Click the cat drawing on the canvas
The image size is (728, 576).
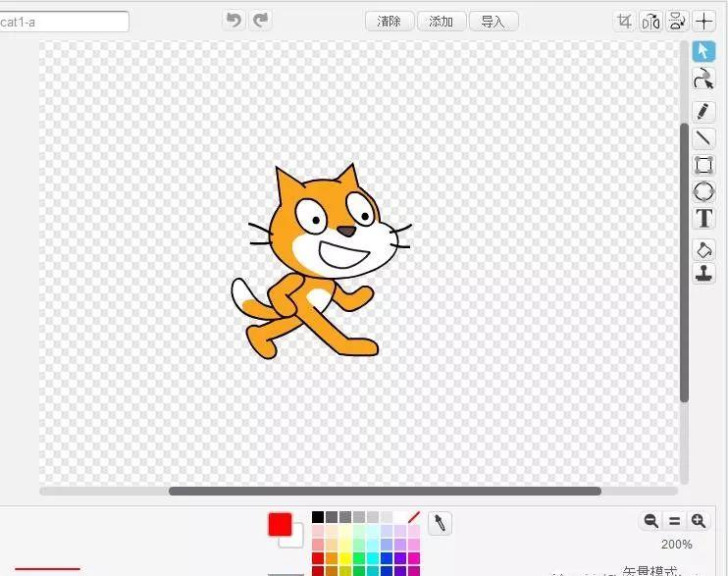tap(321, 261)
